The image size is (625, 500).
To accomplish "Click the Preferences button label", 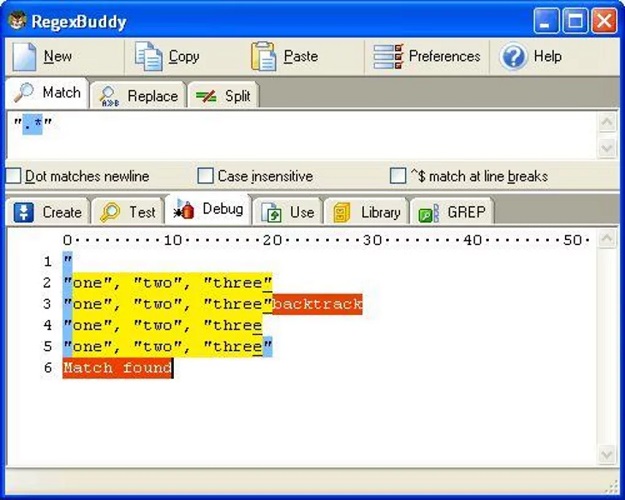I will click(x=444, y=56).
